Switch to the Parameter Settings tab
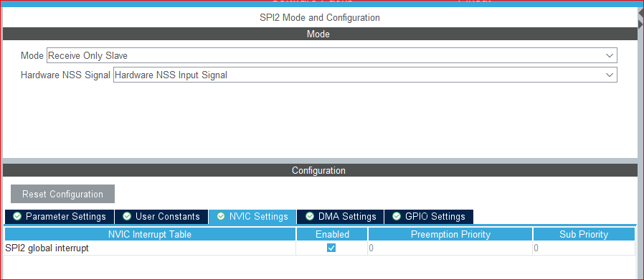The width and height of the screenshot is (644, 280). pyautogui.click(x=60, y=216)
